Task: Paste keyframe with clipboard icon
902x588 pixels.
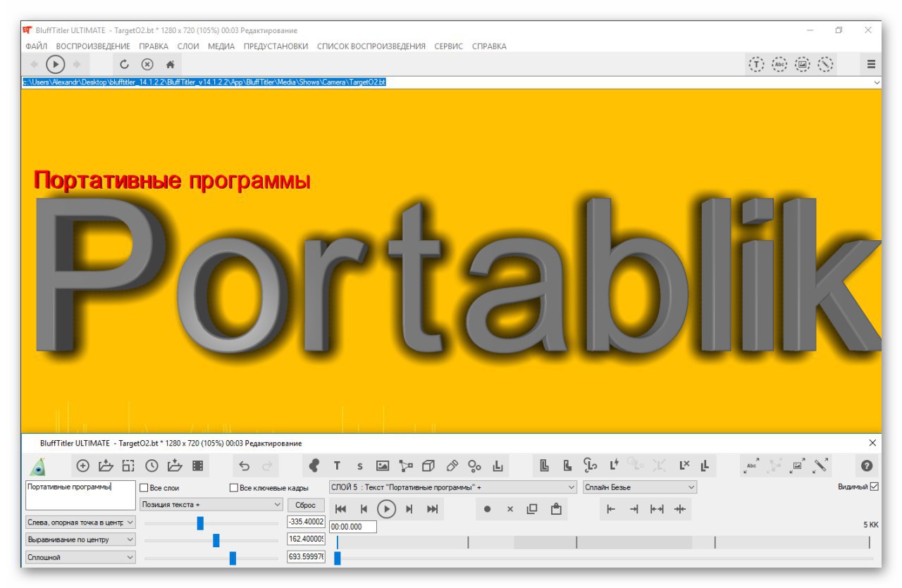Action: tap(556, 508)
